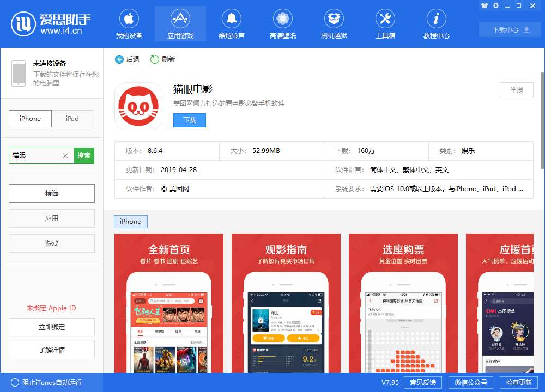Go back using the 后退 arrow
Viewport: 545px width, 392px height.
(126, 60)
